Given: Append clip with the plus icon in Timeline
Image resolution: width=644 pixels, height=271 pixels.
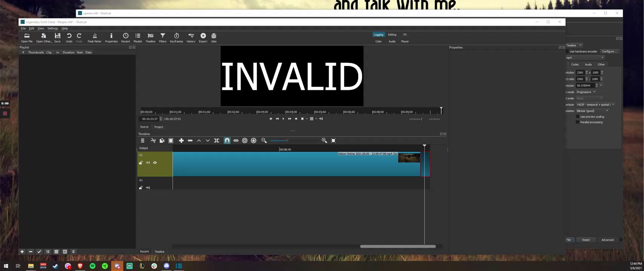Looking at the screenshot, I should pyautogui.click(x=181, y=140).
